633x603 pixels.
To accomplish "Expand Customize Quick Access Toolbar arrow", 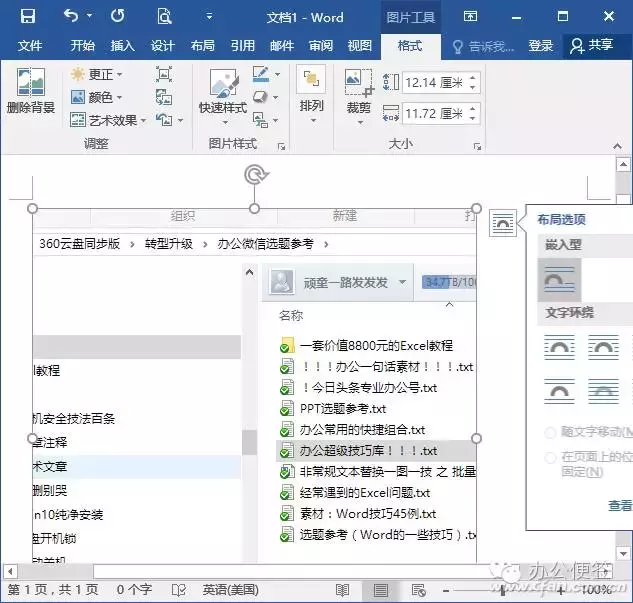I will pos(209,17).
